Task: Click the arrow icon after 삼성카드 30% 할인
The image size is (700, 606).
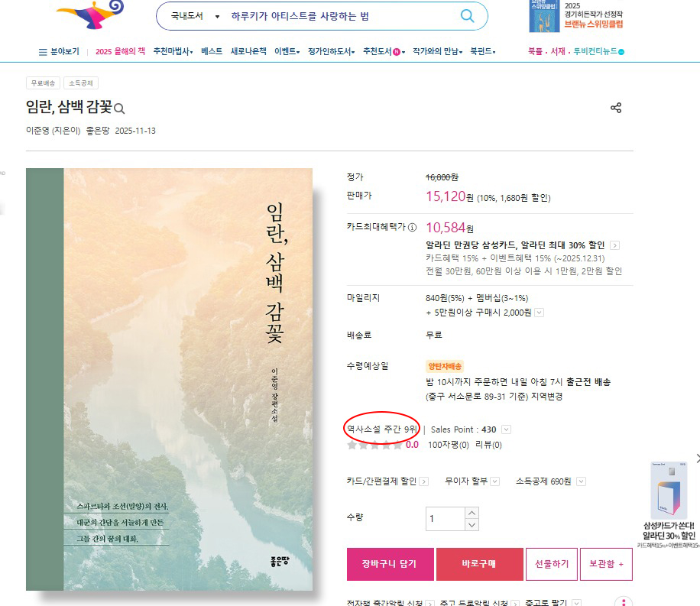Action: click(x=614, y=245)
